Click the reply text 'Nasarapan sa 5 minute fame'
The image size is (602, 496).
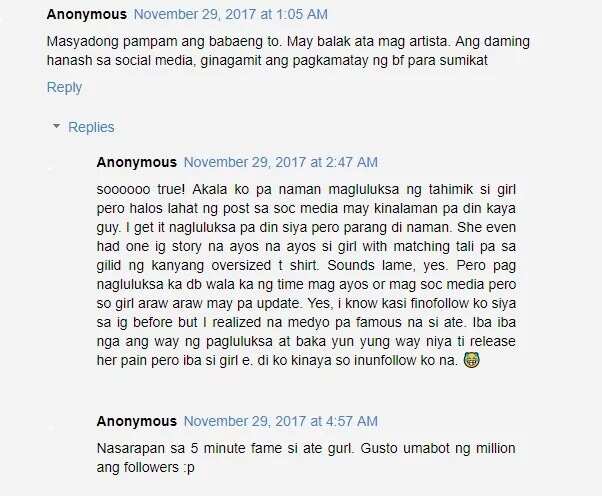306,458
